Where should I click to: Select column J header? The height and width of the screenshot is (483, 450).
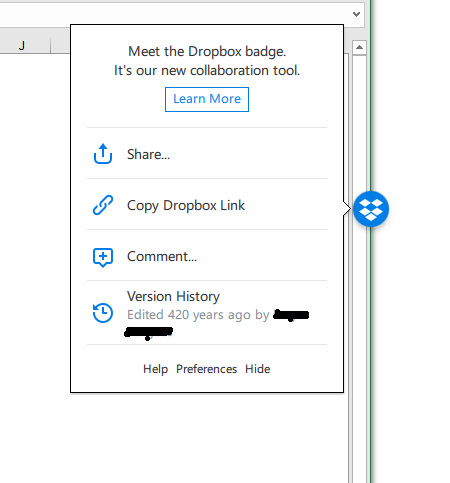[22, 46]
